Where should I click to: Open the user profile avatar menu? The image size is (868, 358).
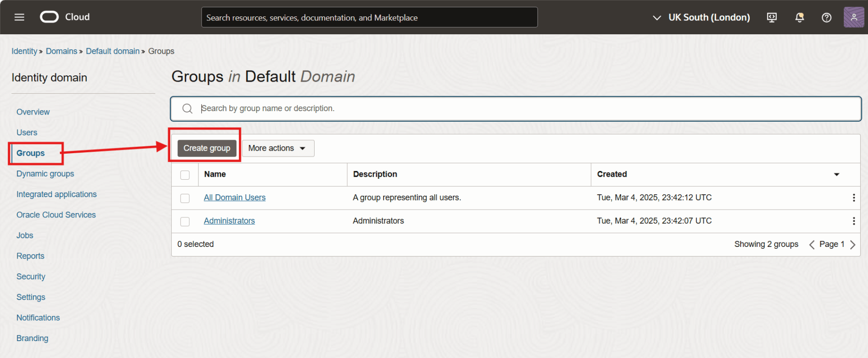click(854, 17)
